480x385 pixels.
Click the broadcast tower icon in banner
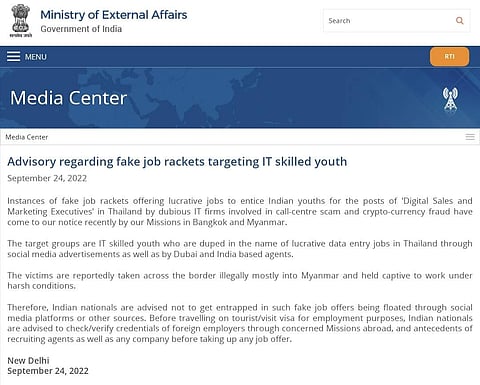[x=450, y=99]
